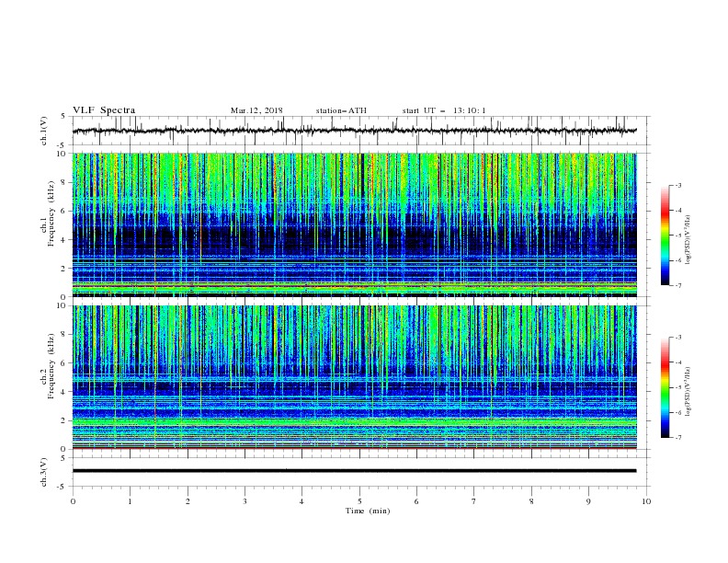The image size is (728, 563).
Task: Click the "1" tick on the time axis
Action: coord(130,501)
